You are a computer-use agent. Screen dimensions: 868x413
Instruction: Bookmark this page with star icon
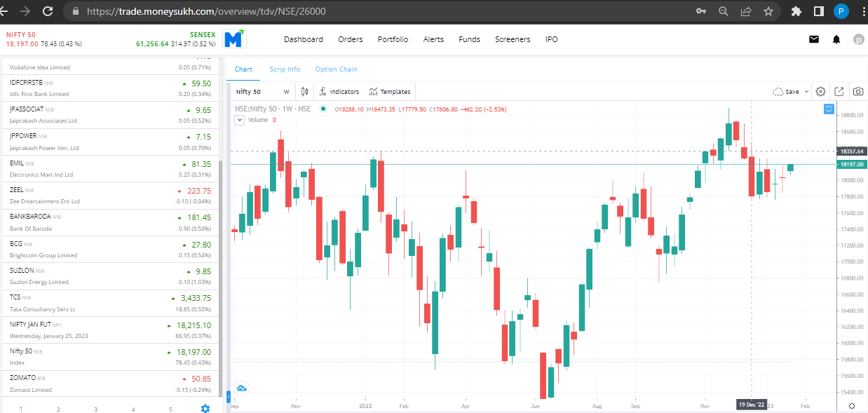pos(768,11)
